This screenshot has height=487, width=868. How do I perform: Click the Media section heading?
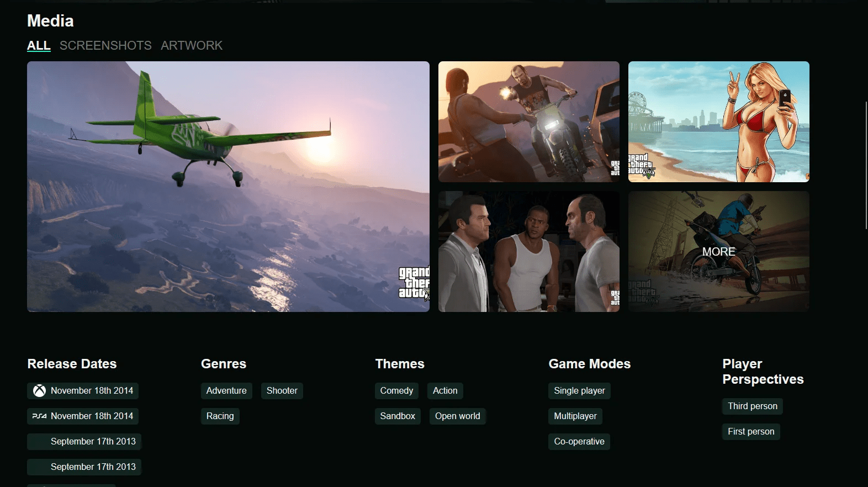50,21
